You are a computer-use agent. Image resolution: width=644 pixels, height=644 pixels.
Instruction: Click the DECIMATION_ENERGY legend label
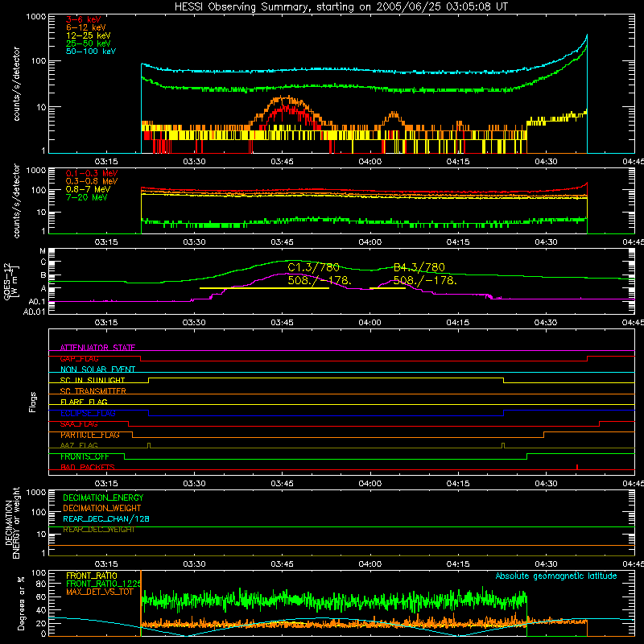(103, 497)
